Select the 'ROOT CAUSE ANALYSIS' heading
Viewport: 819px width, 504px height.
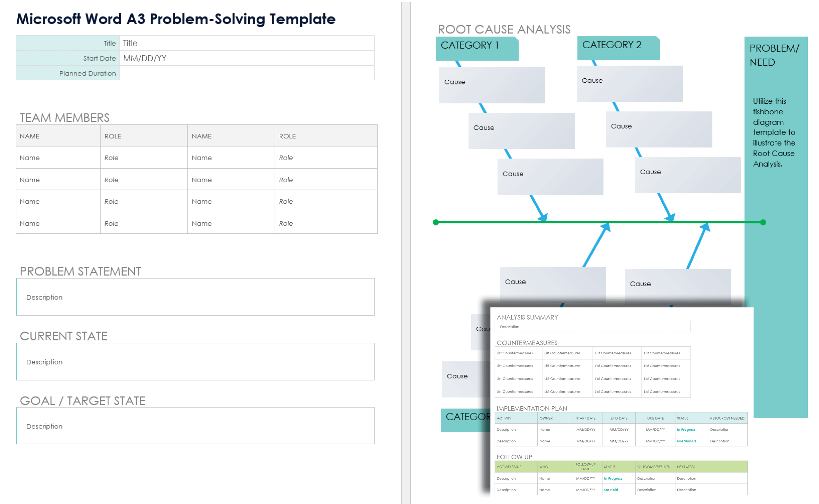tap(504, 29)
